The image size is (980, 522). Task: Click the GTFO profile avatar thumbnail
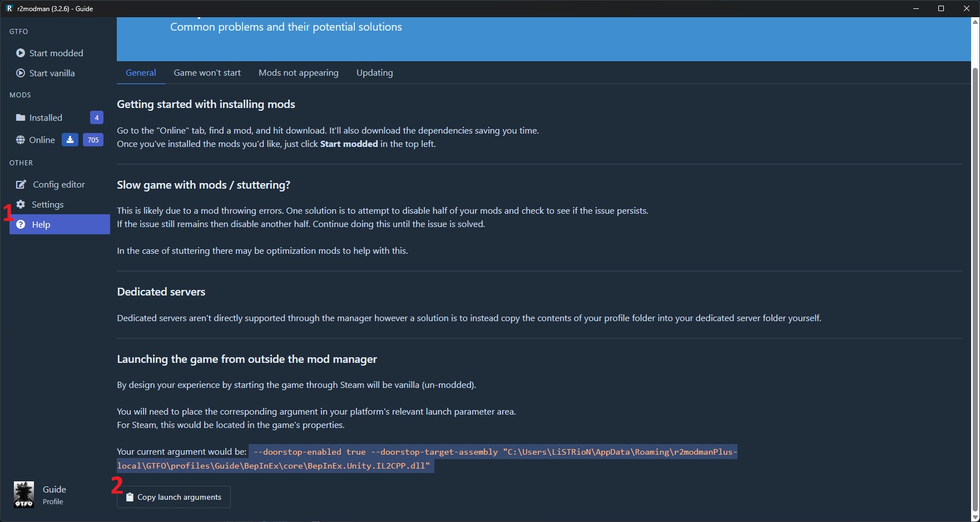(24, 495)
